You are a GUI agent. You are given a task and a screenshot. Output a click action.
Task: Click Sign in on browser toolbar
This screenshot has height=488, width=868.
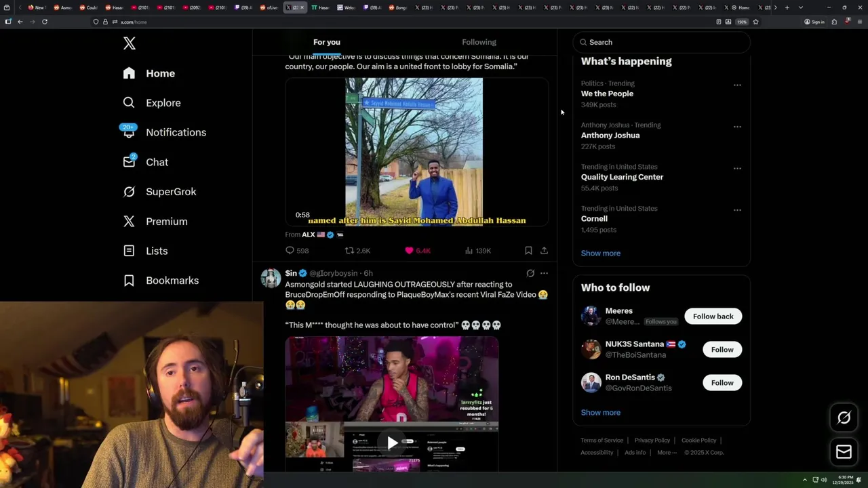click(x=814, y=22)
